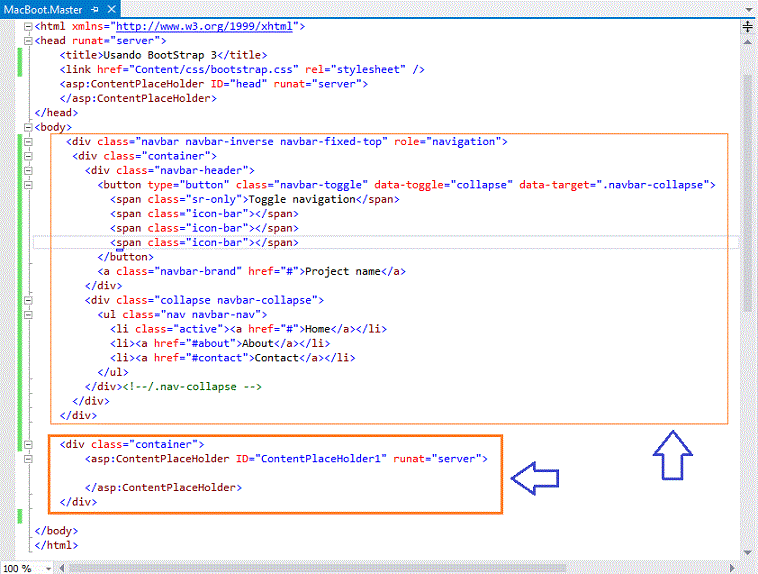Click the closing </head> tag
The image size is (758, 574).
click(x=56, y=113)
